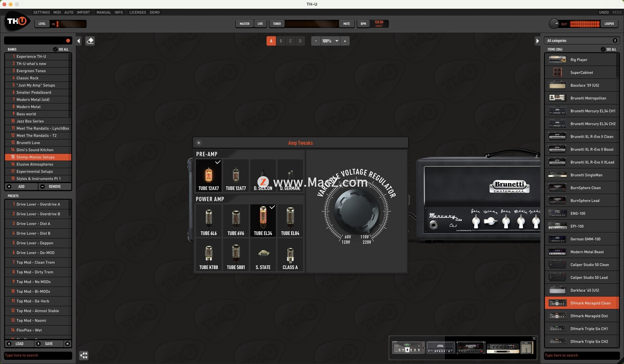Decrease zoom with the minus button

316,41
